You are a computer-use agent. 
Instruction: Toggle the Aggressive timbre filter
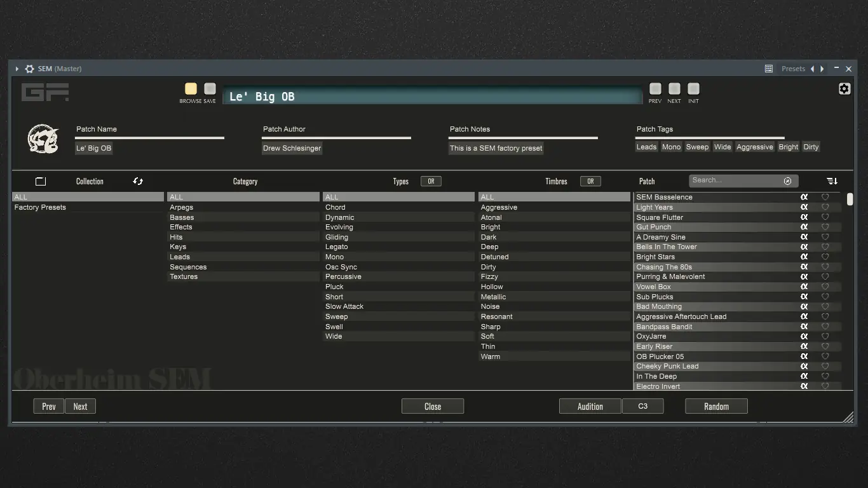click(554, 207)
